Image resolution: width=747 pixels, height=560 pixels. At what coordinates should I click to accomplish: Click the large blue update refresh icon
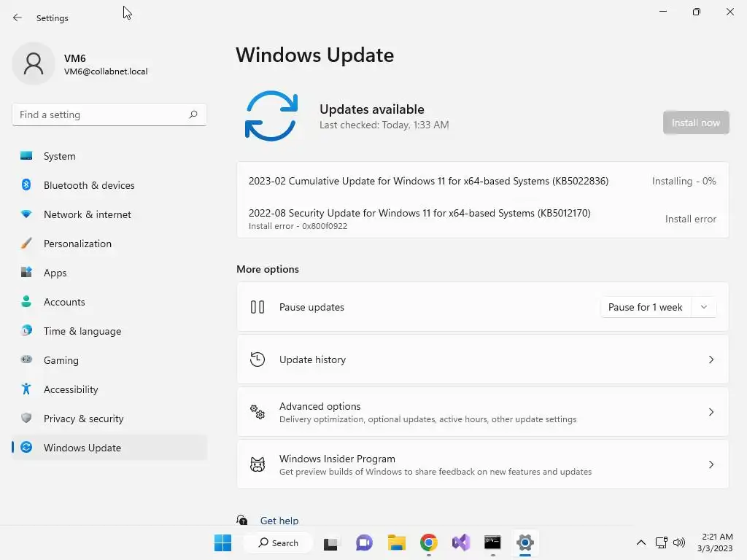pyautogui.click(x=271, y=116)
